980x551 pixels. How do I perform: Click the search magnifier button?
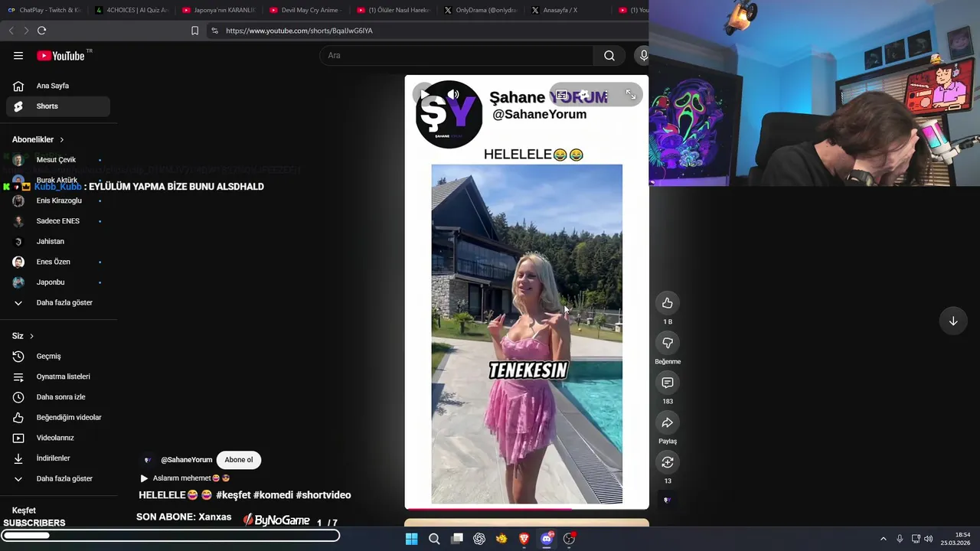click(609, 55)
